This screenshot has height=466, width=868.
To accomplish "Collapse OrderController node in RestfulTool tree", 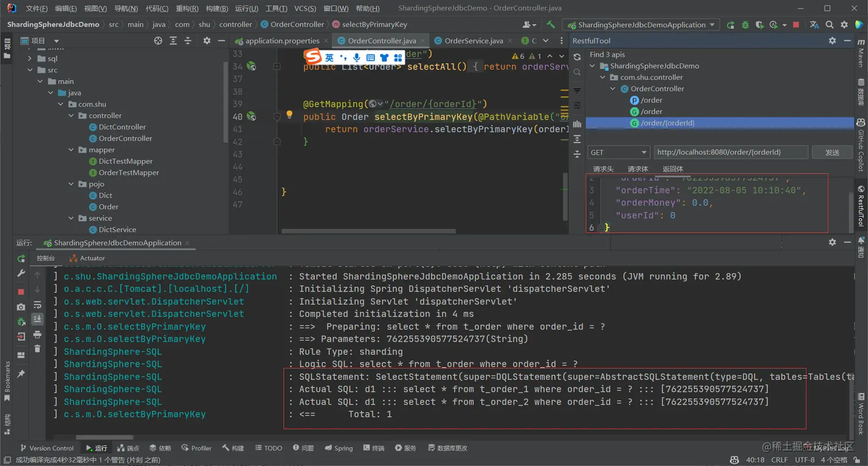I will (x=613, y=89).
